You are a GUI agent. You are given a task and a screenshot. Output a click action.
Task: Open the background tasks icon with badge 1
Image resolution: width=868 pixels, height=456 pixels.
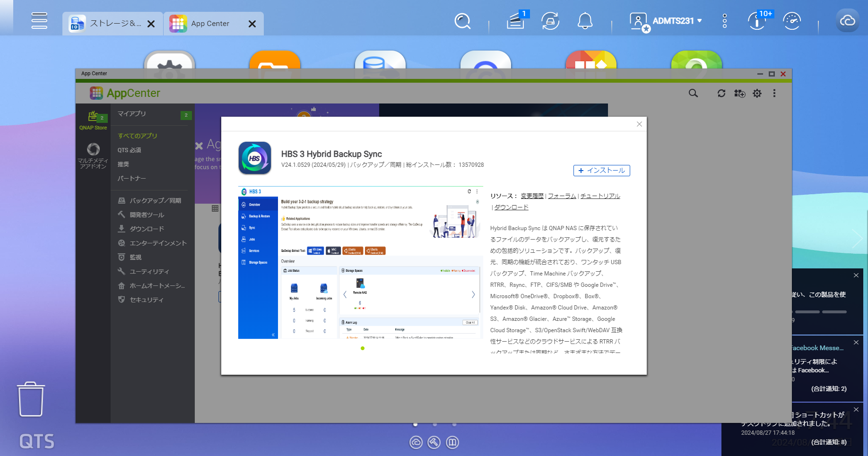pyautogui.click(x=517, y=20)
